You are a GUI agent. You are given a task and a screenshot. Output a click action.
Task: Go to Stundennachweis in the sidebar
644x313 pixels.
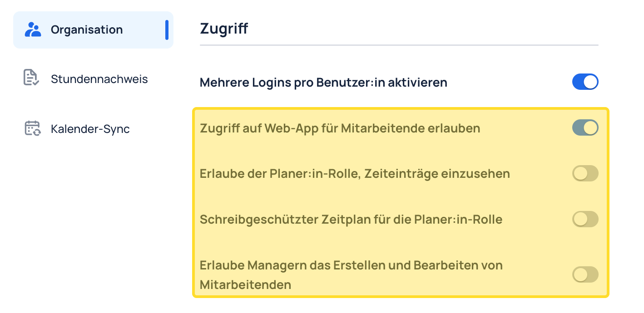pos(99,79)
